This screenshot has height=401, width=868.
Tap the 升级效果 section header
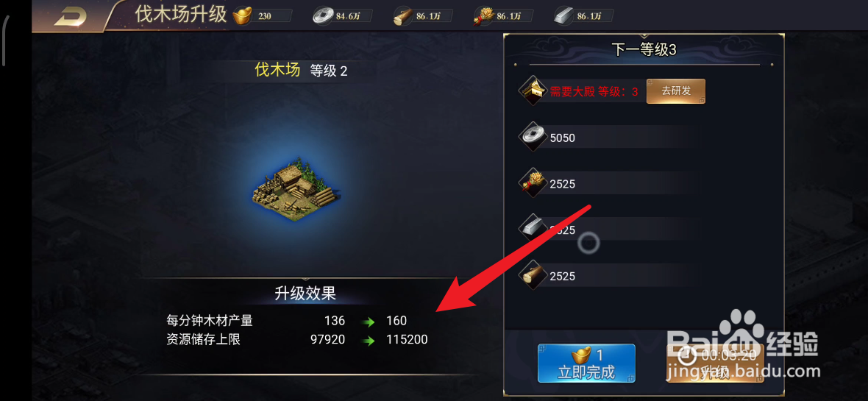(x=305, y=293)
